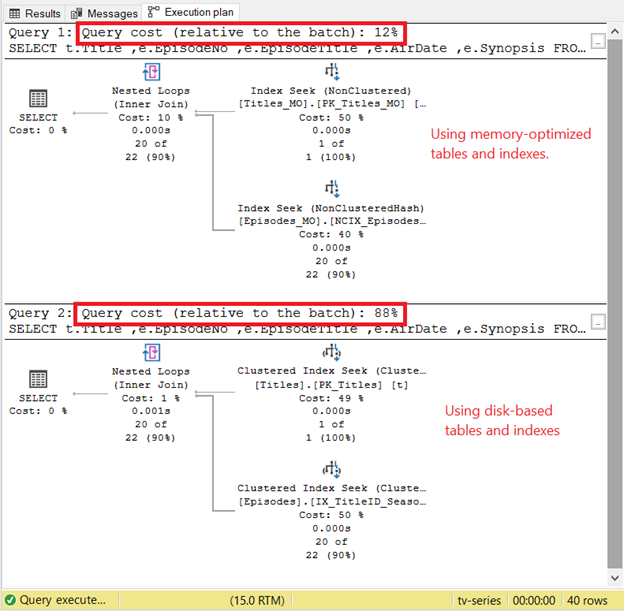Click scrollbar up arrow

tap(615, 31)
